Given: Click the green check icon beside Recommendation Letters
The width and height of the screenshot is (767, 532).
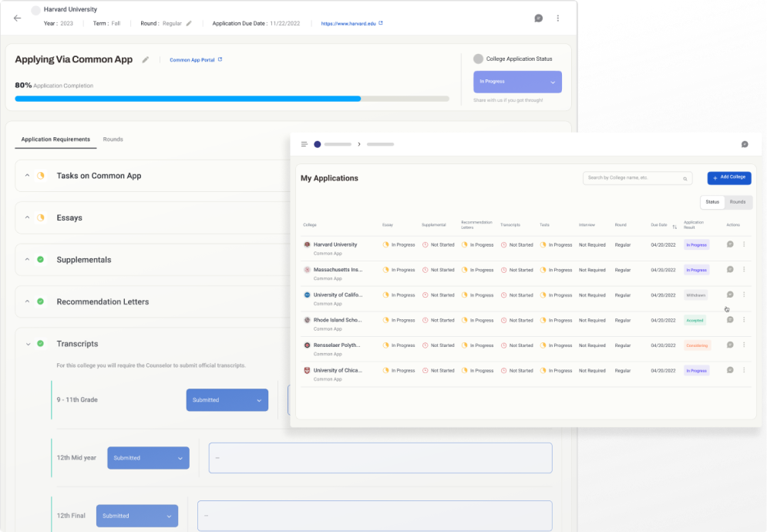Looking at the screenshot, I should [x=41, y=302].
